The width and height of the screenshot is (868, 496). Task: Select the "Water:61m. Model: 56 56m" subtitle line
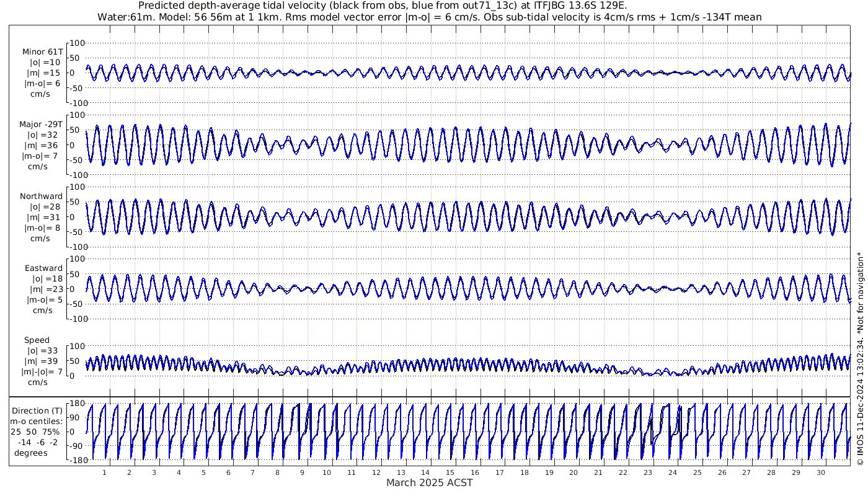pyautogui.click(x=430, y=17)
